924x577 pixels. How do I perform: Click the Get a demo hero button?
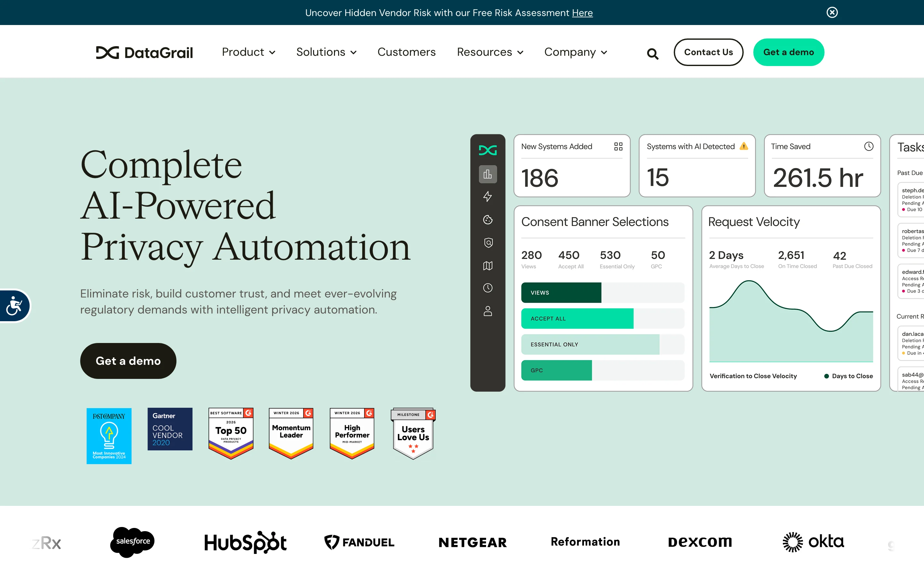(128, 361)
